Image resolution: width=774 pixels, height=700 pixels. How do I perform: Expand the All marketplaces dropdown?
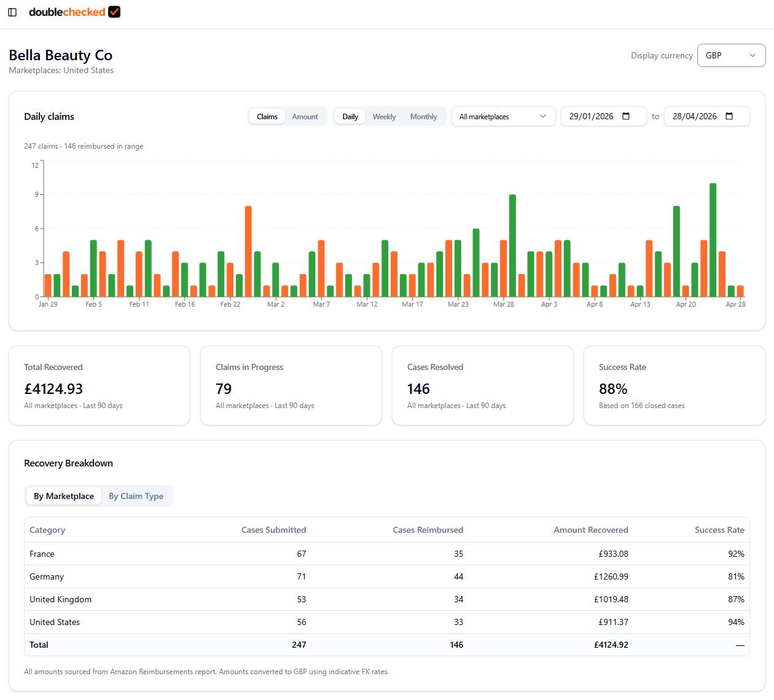click(503, 116)
